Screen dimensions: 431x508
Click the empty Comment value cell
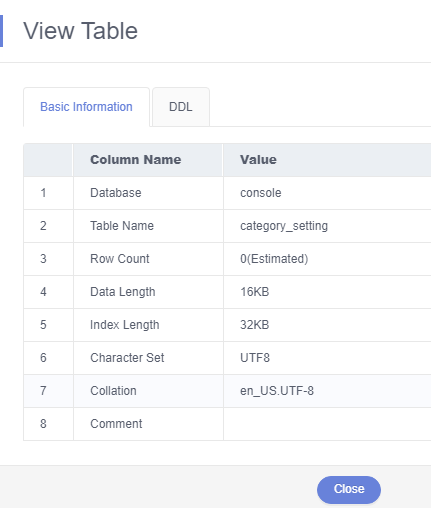point(327,424)
